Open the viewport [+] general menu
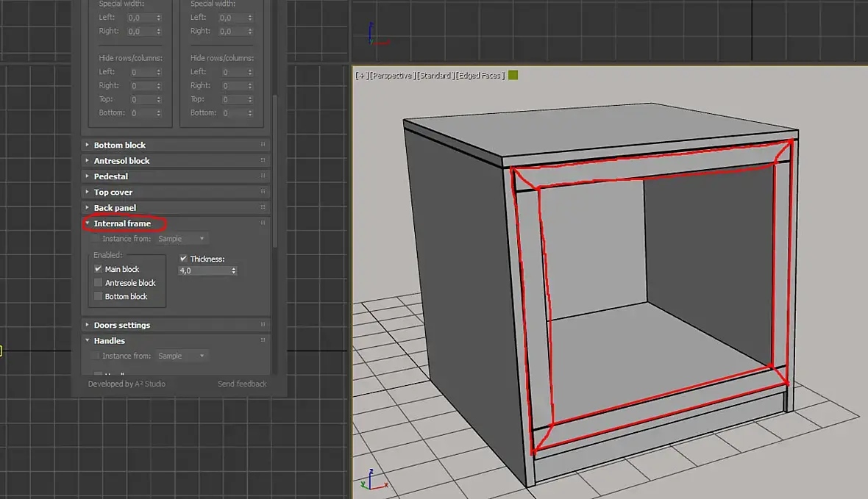Screen dimensions: 868x499 click(x=361, y=76)
